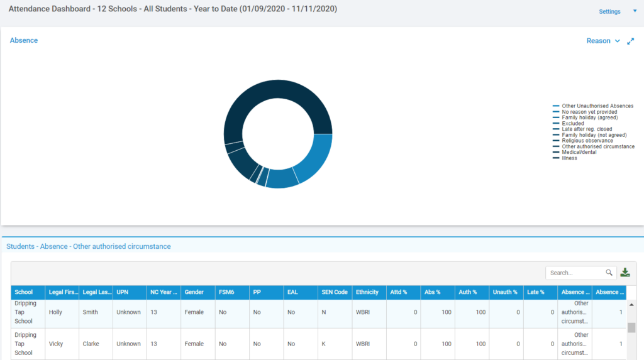Click the table vertical scrollbar thumb
The height and width of the screenshot is (360, 644).
click(631, 327)
